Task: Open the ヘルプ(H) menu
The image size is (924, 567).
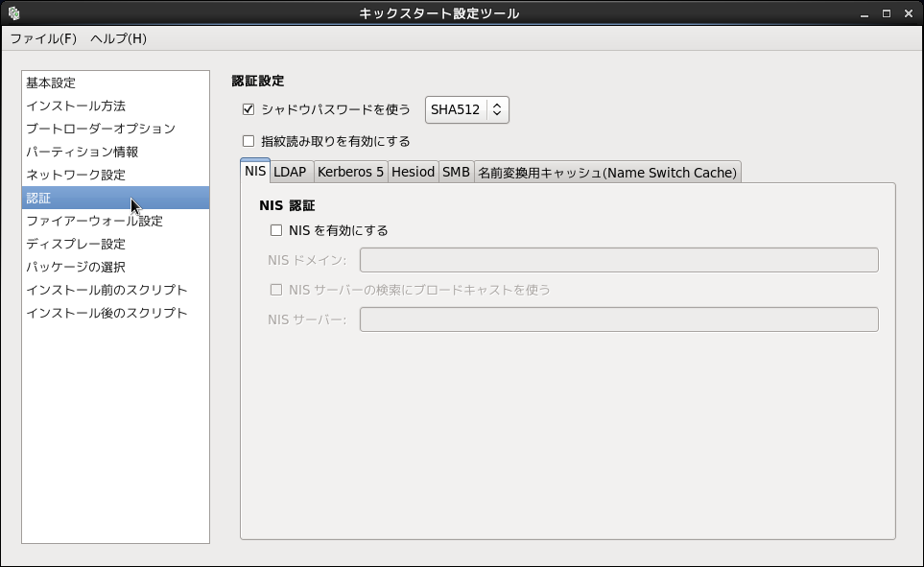Action: pyautogui.click(x=118, y=38)
